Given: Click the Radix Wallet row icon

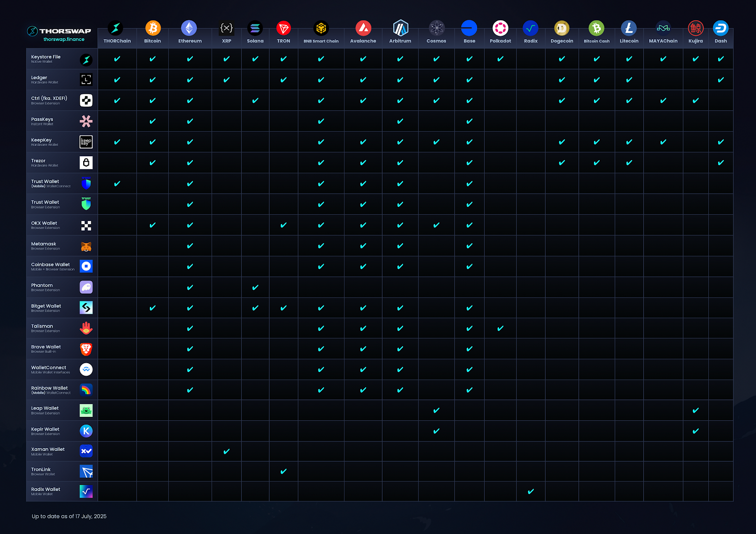Looking at the screenshot, I should pyautogui.click(x=86, y=491).
